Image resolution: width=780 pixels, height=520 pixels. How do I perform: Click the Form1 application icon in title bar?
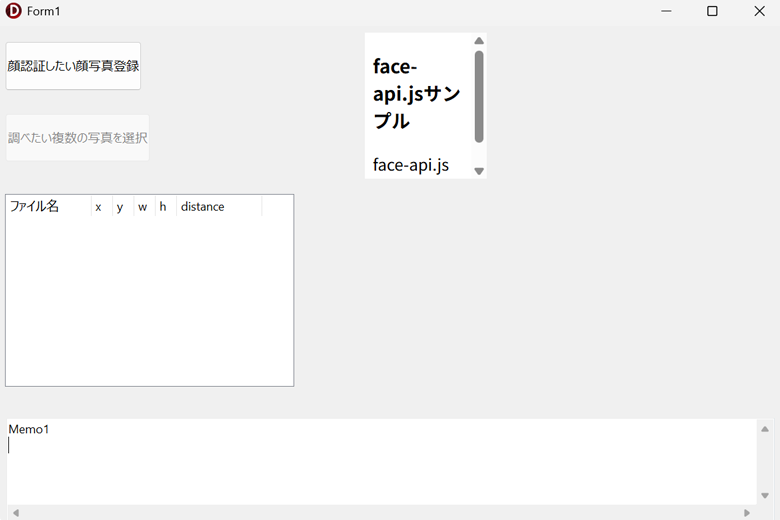tap(14, 11)
